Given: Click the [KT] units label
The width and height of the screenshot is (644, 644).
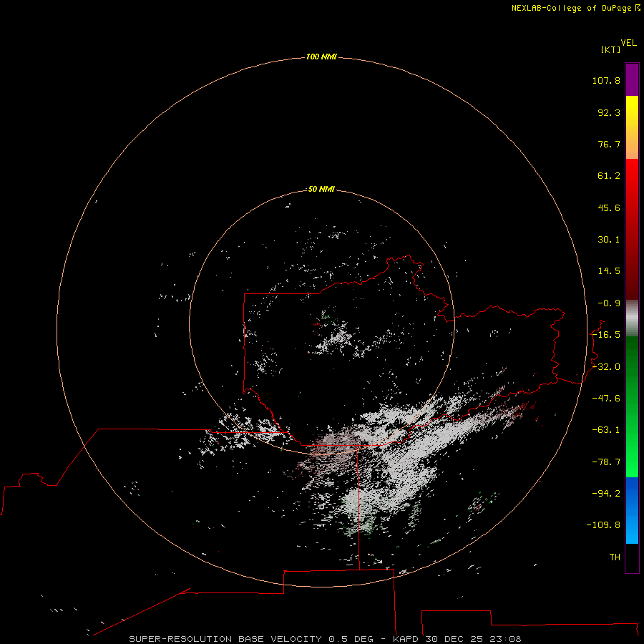Looking at the screenshot, I should [610, 49].
